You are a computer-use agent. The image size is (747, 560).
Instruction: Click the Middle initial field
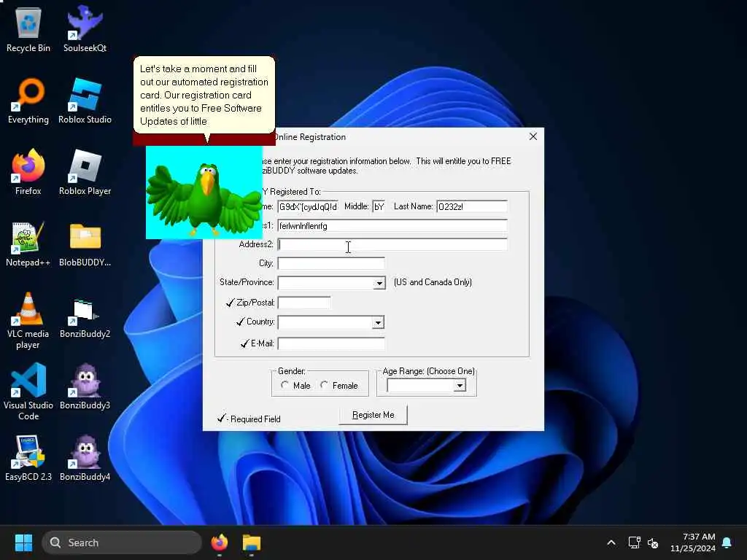[x=379, y=206]
